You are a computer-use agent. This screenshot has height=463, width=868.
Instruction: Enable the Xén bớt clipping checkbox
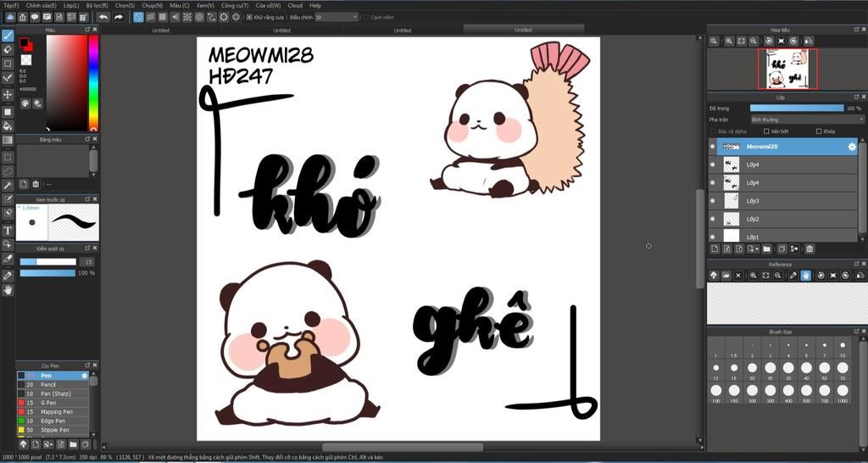(766, 131)
